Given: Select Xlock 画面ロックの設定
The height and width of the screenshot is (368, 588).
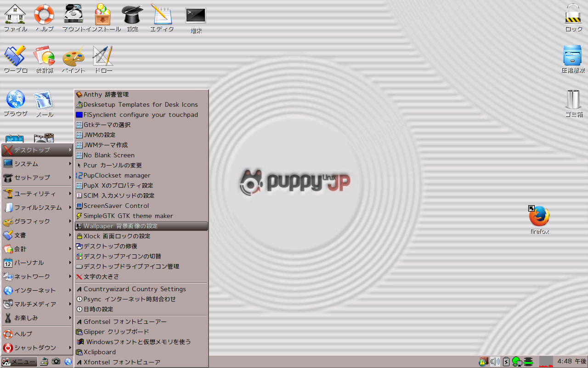Looking at the screenshot, I should 141,236.
